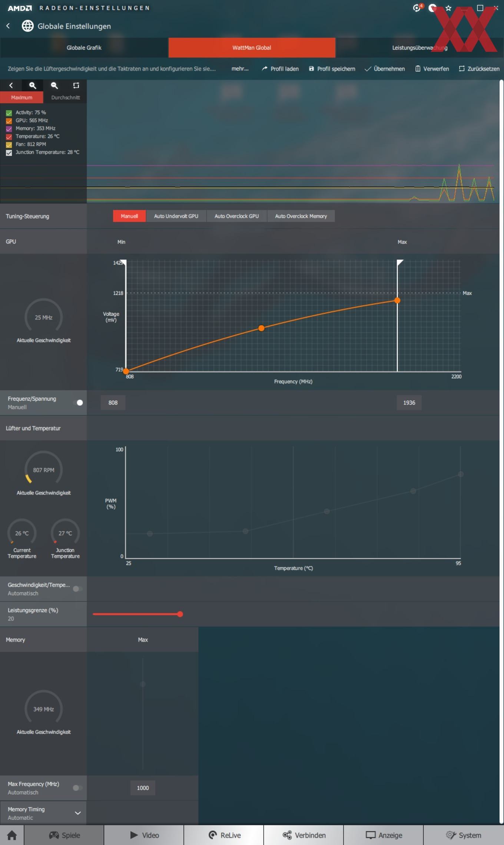Viewport: 504px width, 845px height.
Task: Click the Profil speichern disk icon
Action: pyautogui.click(x=311, y=69)
